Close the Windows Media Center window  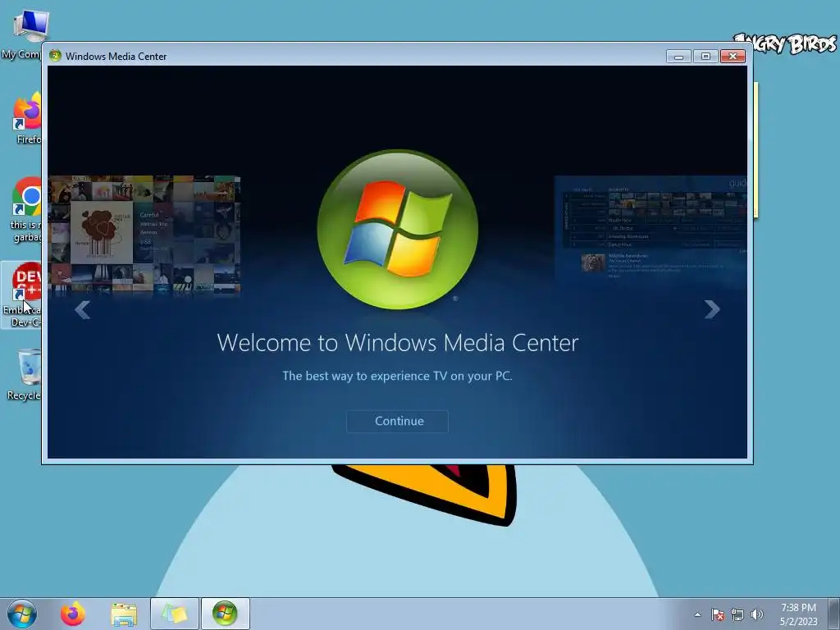tap(733, 57)
